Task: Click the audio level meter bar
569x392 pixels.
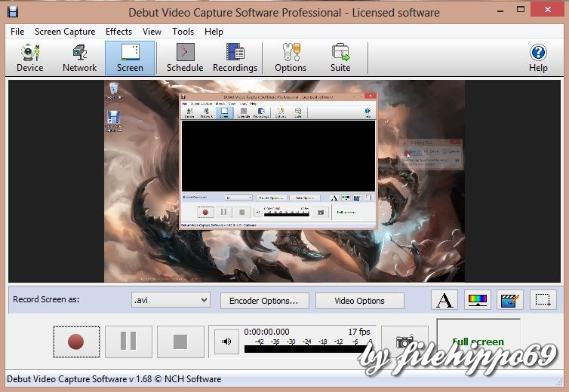Action: click(x=307, y=349)
